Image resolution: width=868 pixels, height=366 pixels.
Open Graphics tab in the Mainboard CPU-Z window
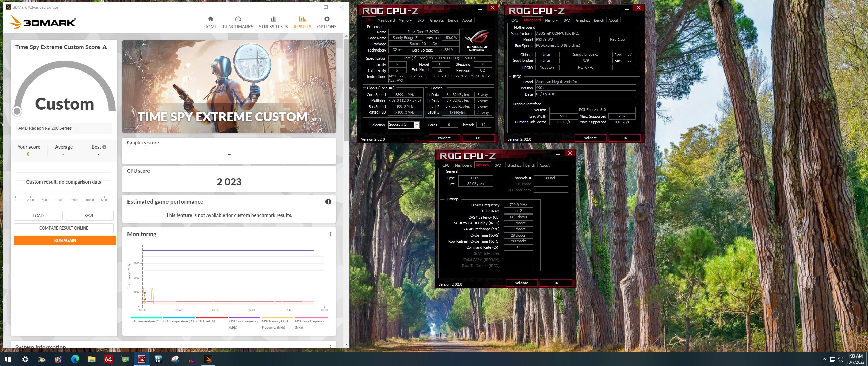[583, 20]
